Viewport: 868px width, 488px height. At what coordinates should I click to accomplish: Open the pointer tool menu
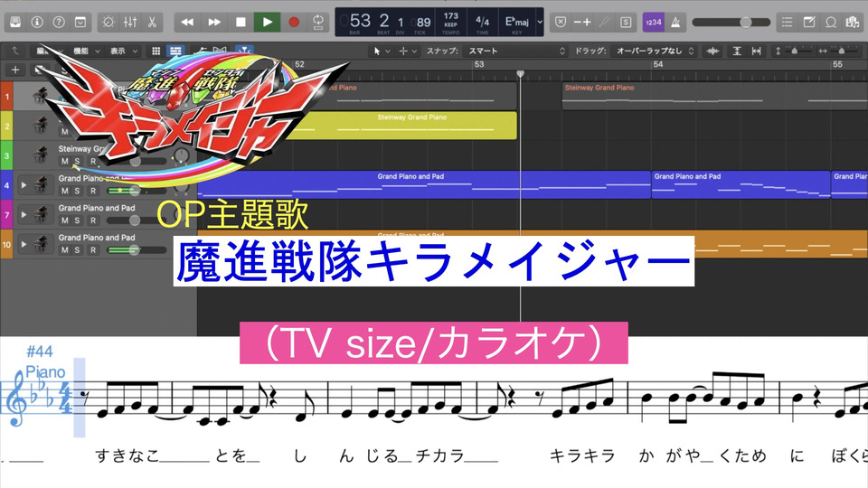tap(382, 51)
